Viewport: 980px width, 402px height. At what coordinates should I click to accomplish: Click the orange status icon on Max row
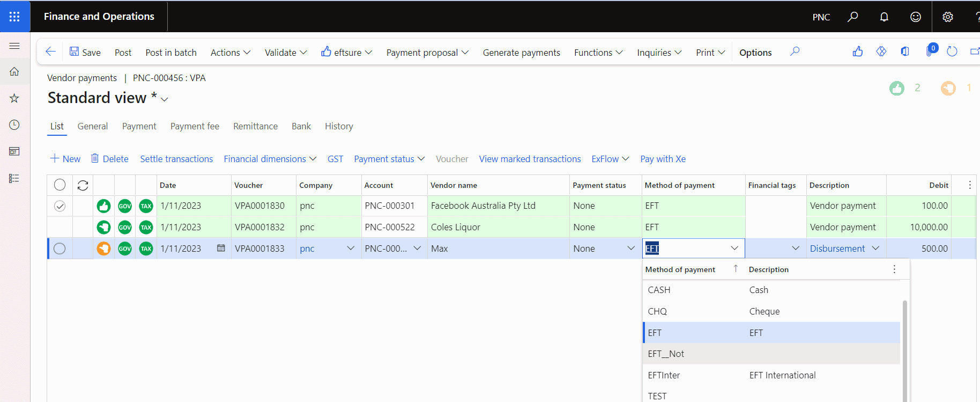point(103,248)
